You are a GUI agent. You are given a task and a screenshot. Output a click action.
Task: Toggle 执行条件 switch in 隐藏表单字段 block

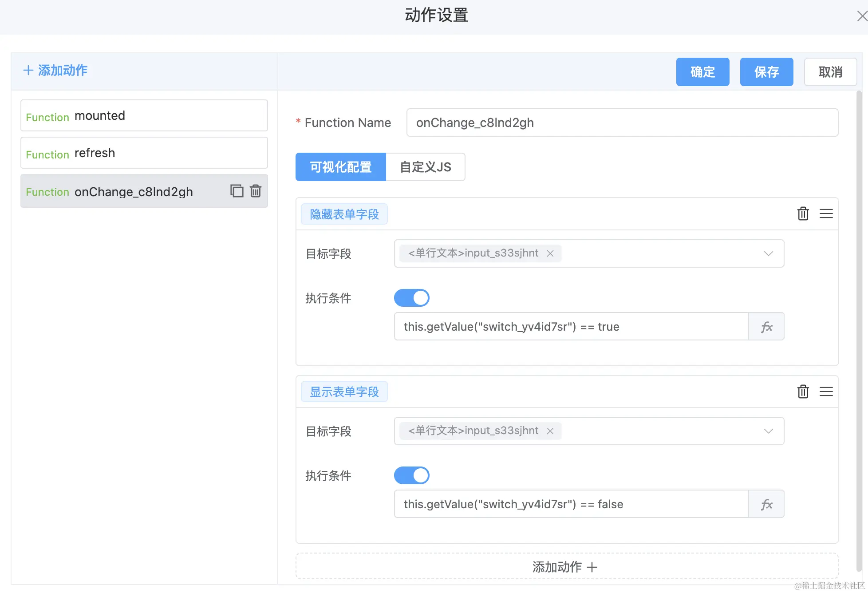[411, 298]
